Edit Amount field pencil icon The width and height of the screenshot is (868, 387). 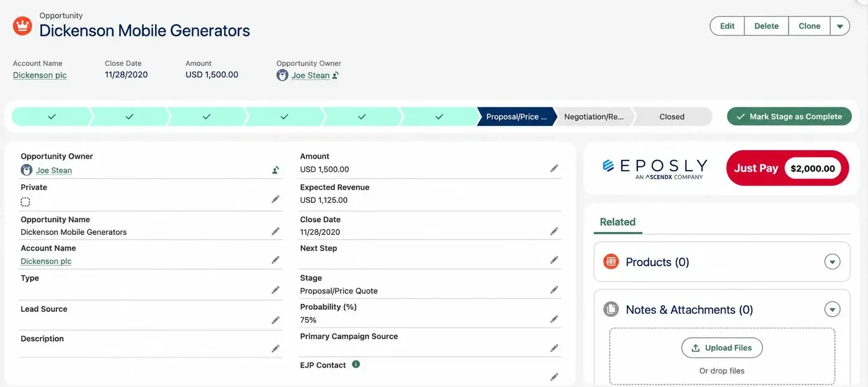[x=554, y=168]
